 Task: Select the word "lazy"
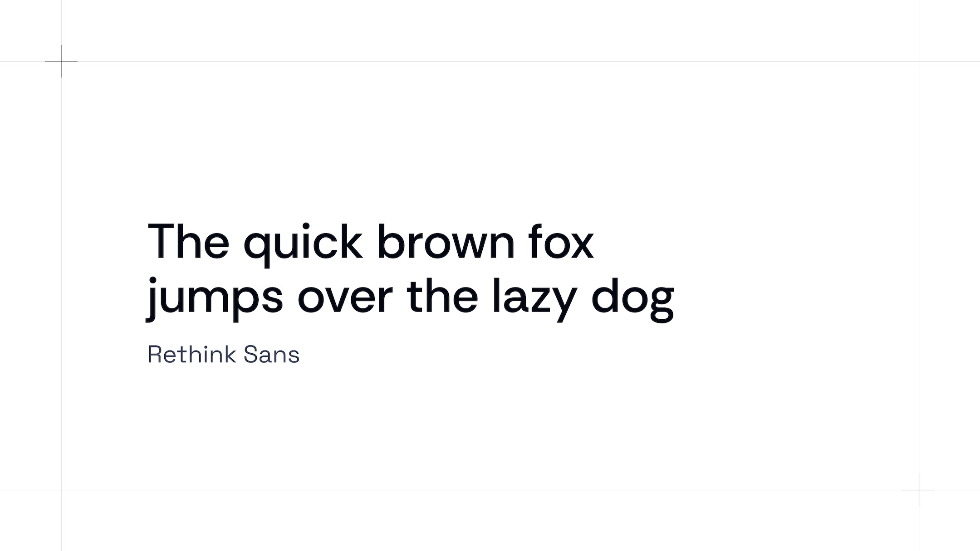(x=534, y=297)
